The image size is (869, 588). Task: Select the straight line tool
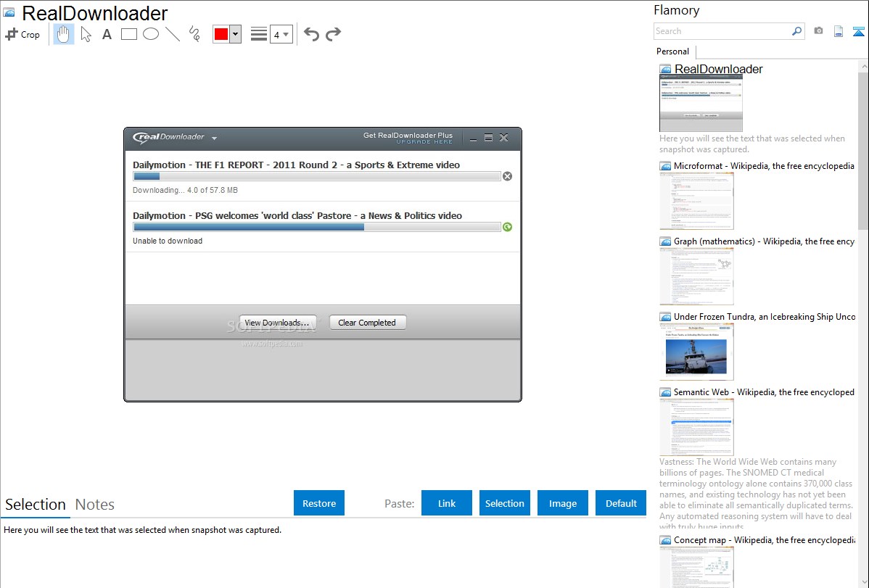pos(173,34)
